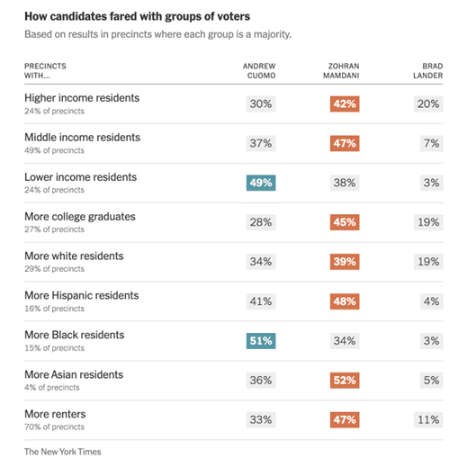Select Mamdani's 42% higher income cell
Screen dimensions: 476x467
345,103
